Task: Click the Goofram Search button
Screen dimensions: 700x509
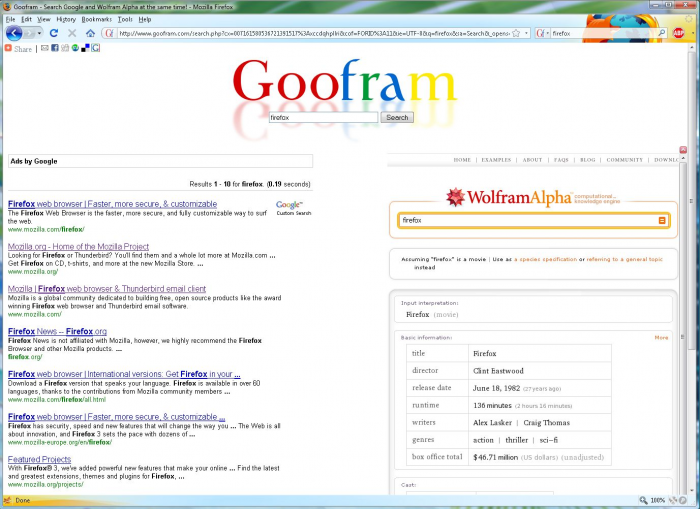Action: pos(397,117)
